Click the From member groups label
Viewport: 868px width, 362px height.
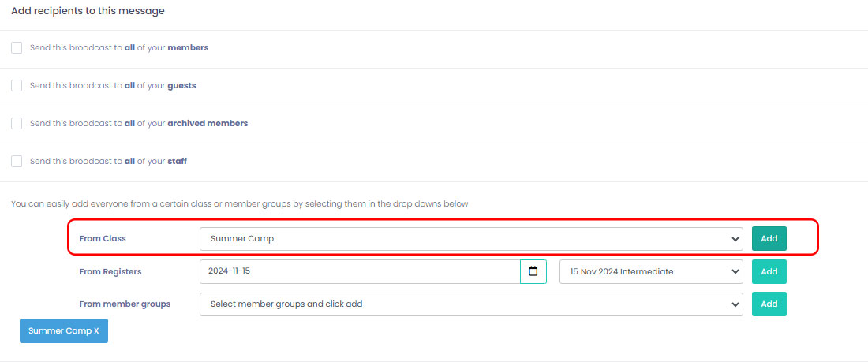click(125, 304)
